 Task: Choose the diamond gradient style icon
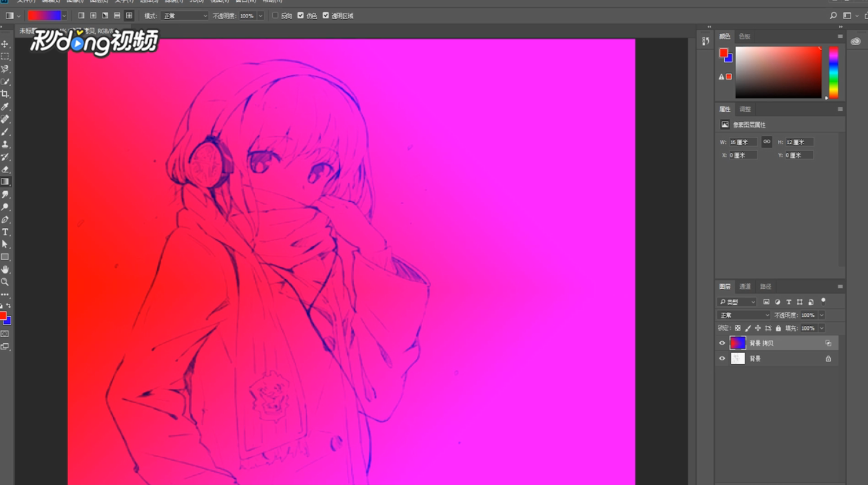pos(129,16)
